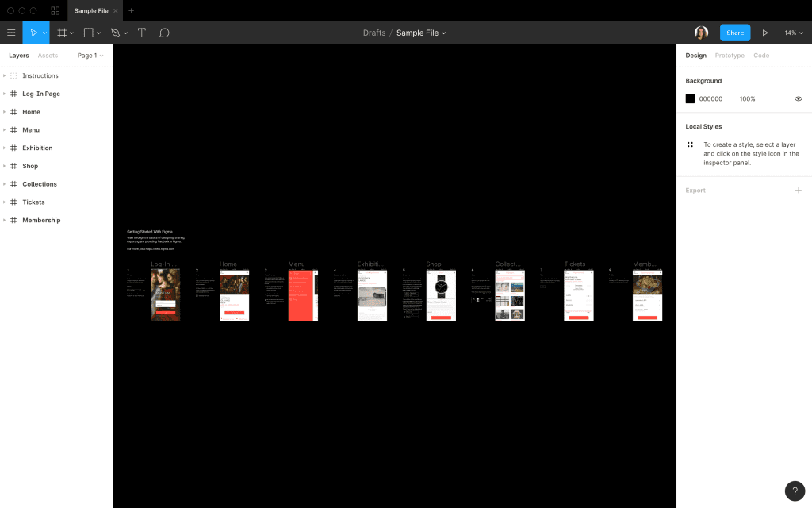The width and height of the screenshot is (812, 508).
Task: Select the Rectangle shape tool
Action: point(89,33)
